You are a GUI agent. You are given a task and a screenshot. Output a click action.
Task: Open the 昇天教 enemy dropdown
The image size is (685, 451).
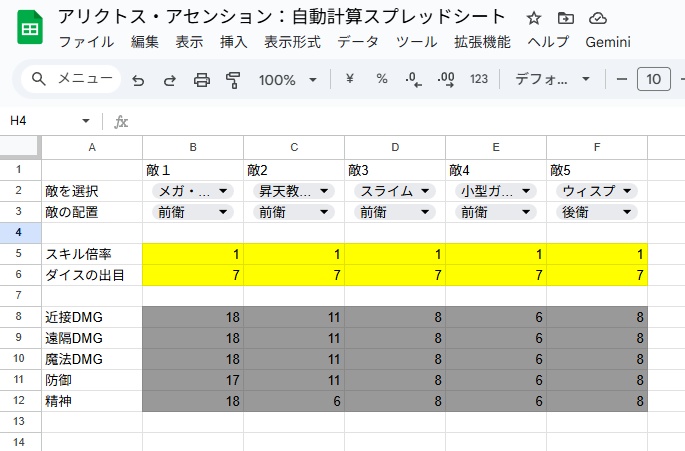[x=294, y=191]
